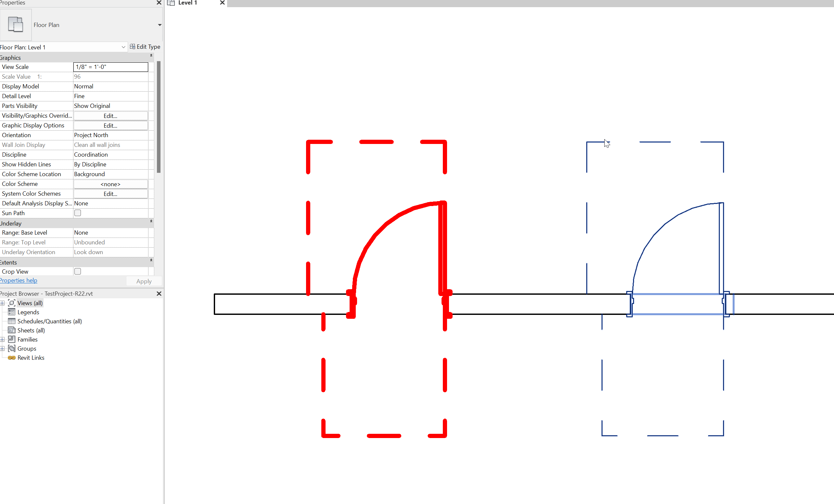Screen dimensions: 834x504
Task: Expand the Groups tree node
Action: 3,348
